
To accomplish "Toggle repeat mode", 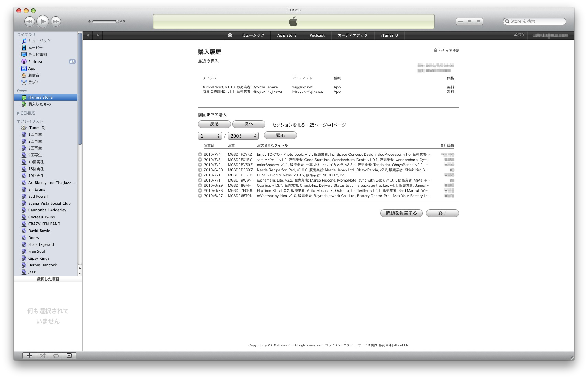I will click(x=56, y=356).
